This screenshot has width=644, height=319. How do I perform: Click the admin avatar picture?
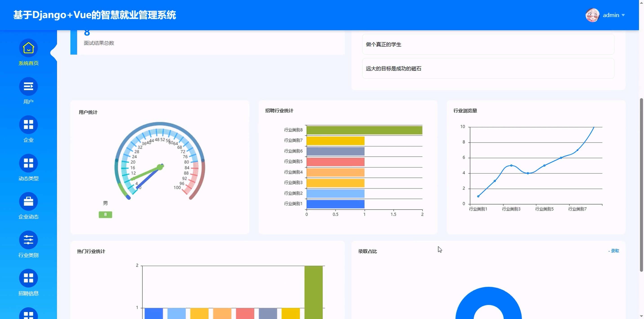tap(592, 15)
